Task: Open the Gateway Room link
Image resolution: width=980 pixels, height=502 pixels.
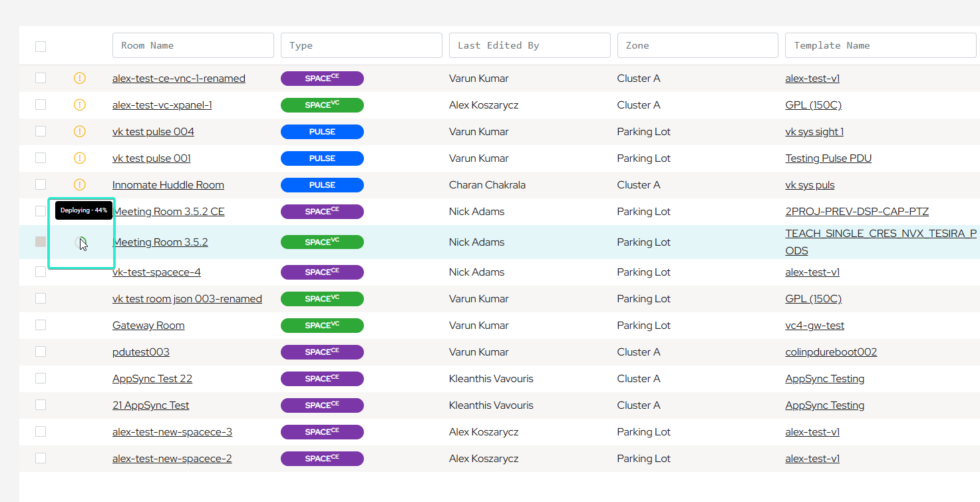Action: pos(148,326)
